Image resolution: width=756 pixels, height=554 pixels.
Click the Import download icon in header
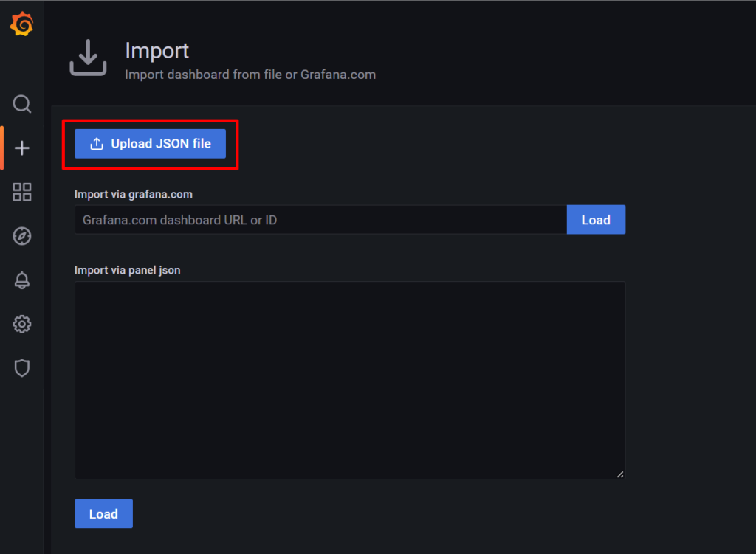click(x=89, y=58)
